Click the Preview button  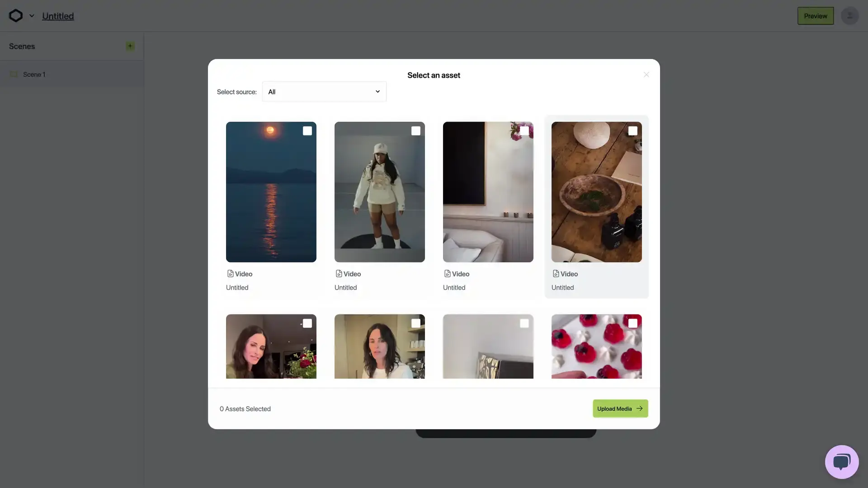pyautogui.click(x=815, y=15)
